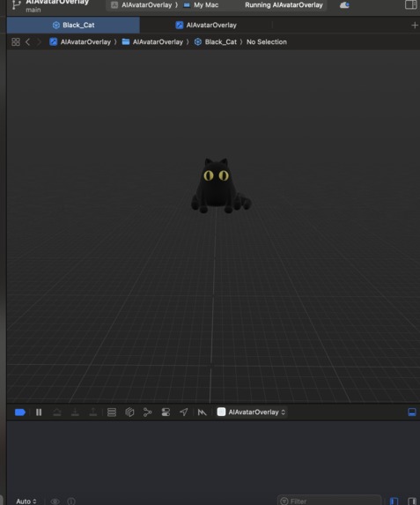Focus the debug area Filter field
Viewport: 420px width, 505px height.
tap(329, 501)
